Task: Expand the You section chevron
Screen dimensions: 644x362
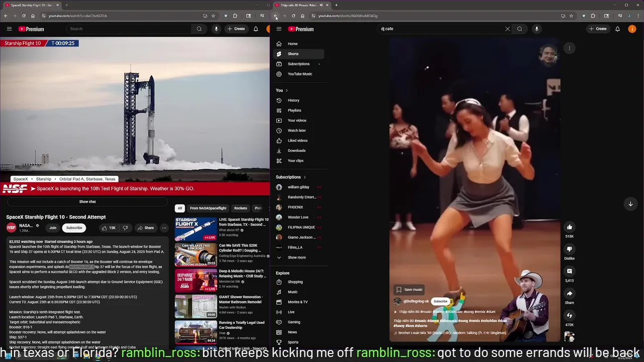Action: click(x=287, y=90)
